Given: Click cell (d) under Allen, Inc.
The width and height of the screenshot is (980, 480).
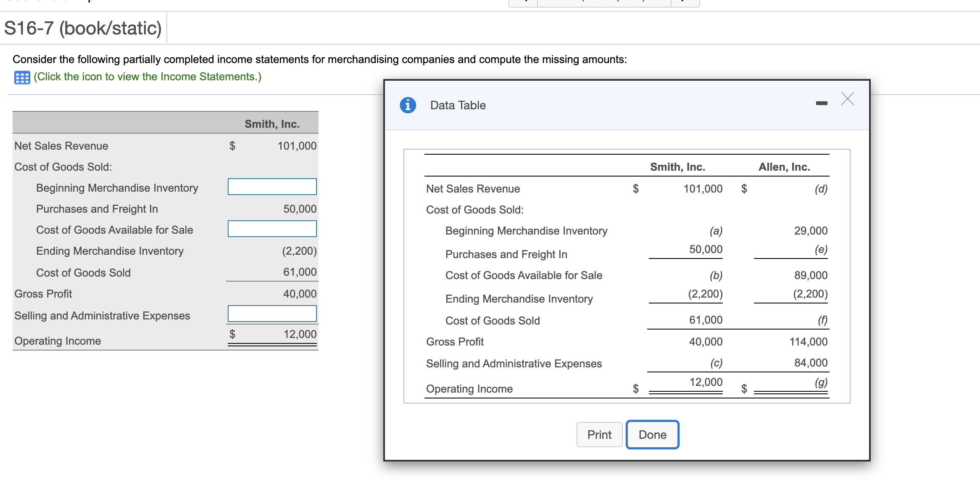Looking at the screenshot, I should tap(823, 189).
